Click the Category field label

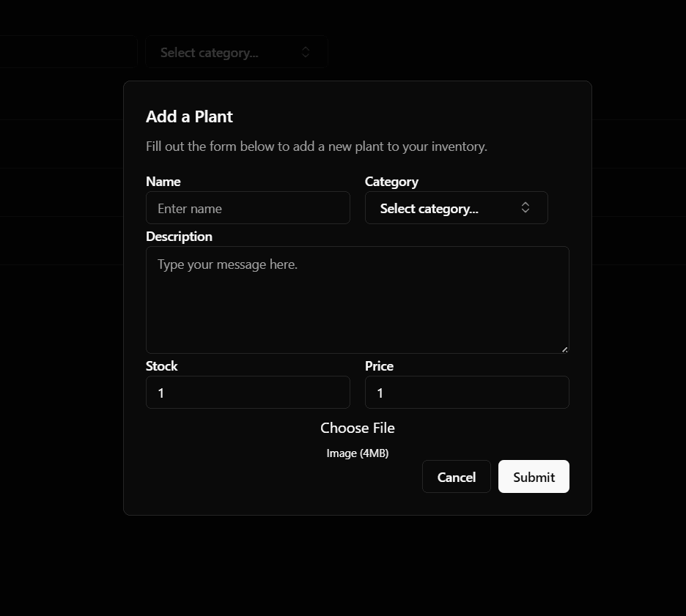pos(391,182)
